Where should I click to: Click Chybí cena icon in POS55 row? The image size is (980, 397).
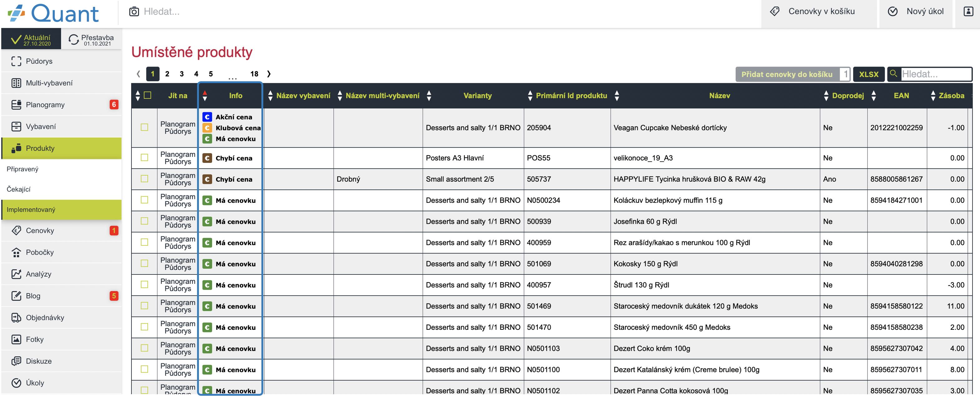[207, 158]
